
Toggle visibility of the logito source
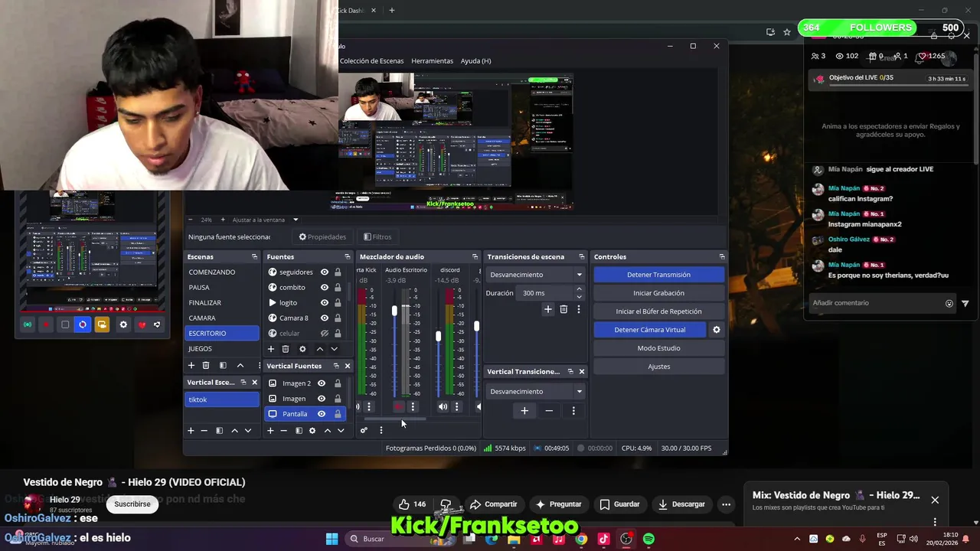(325, 303)
